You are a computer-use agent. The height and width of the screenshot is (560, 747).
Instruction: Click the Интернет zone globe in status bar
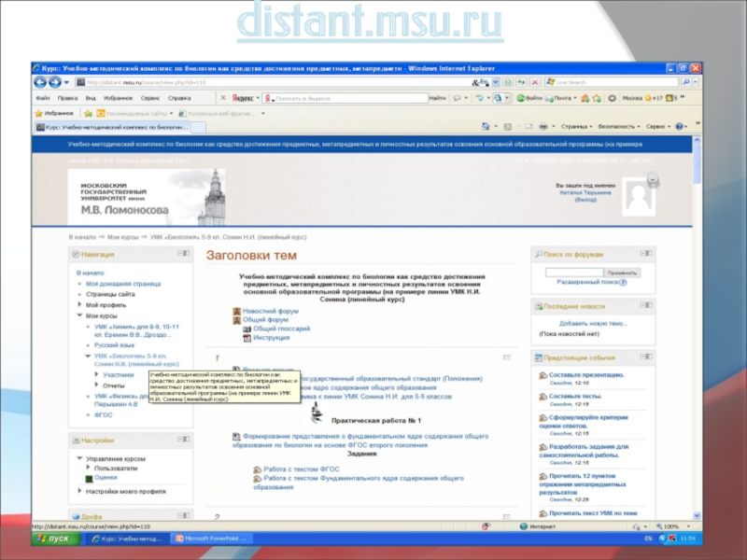[x=524, y=526]
